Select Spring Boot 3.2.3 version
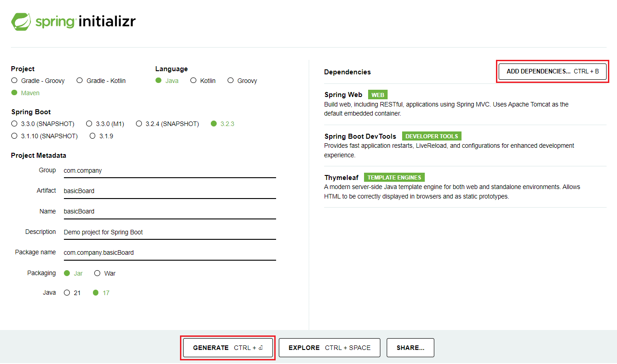This screenshot has width=617, height=364. pos(223,124)
